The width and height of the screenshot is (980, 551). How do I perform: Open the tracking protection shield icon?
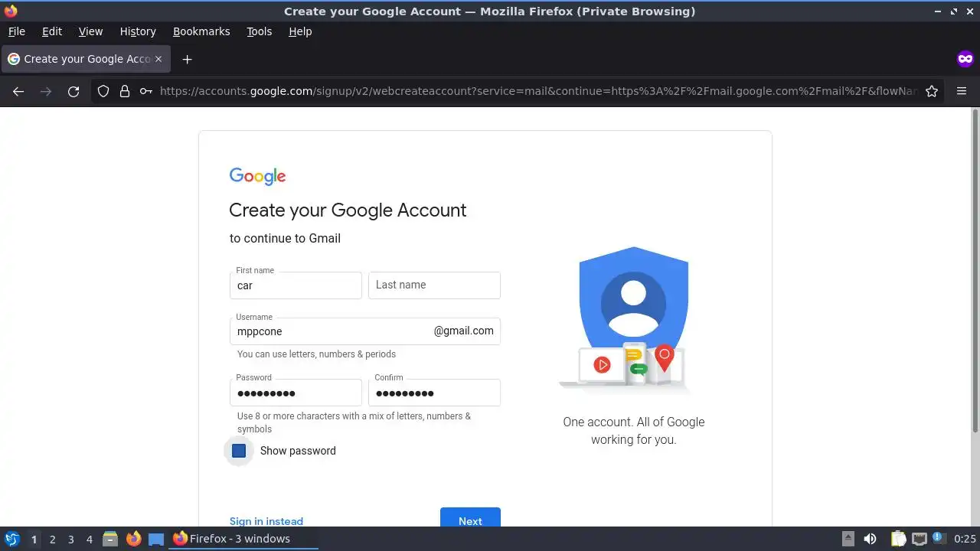coord(103,91)
